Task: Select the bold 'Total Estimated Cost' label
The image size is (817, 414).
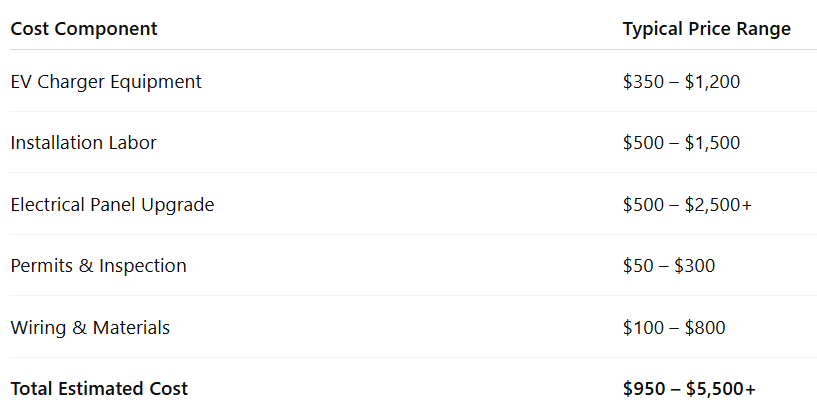Action: tap(99, 389)
